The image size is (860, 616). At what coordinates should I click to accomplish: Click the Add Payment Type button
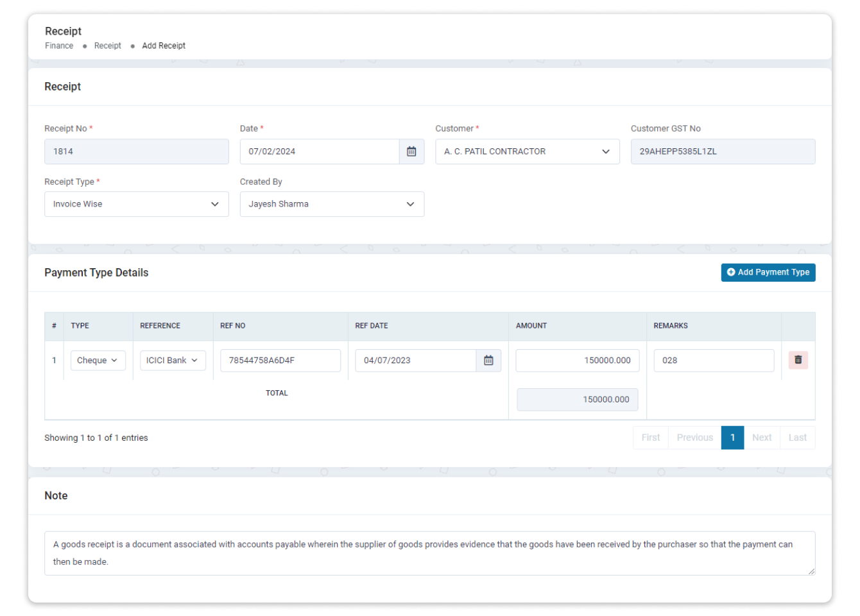pyautogui.click(x=768, y=272)
